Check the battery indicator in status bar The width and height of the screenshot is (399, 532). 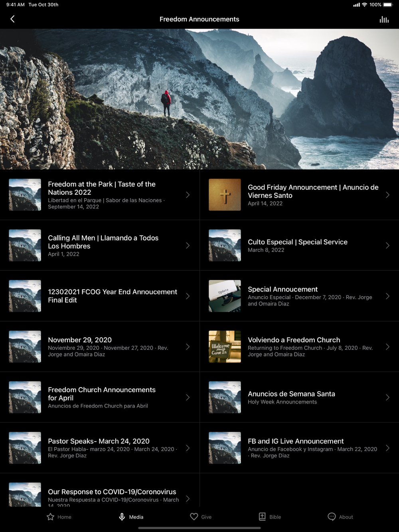pyautogui.click(x=388, y=5)
